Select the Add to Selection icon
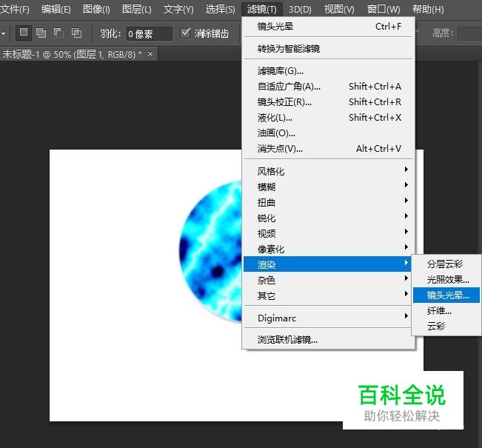The height and width of the screenshot is (448, 482). tap(41, 33)
